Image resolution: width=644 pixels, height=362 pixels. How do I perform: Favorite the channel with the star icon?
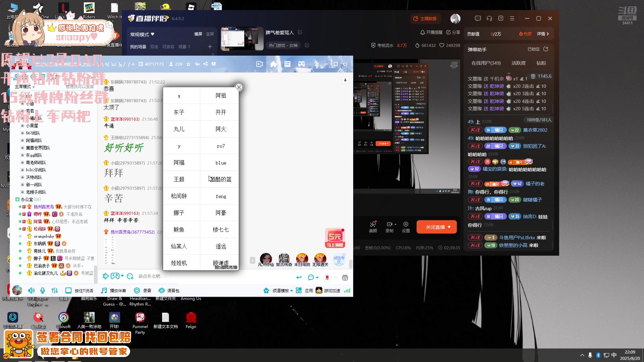188,64
